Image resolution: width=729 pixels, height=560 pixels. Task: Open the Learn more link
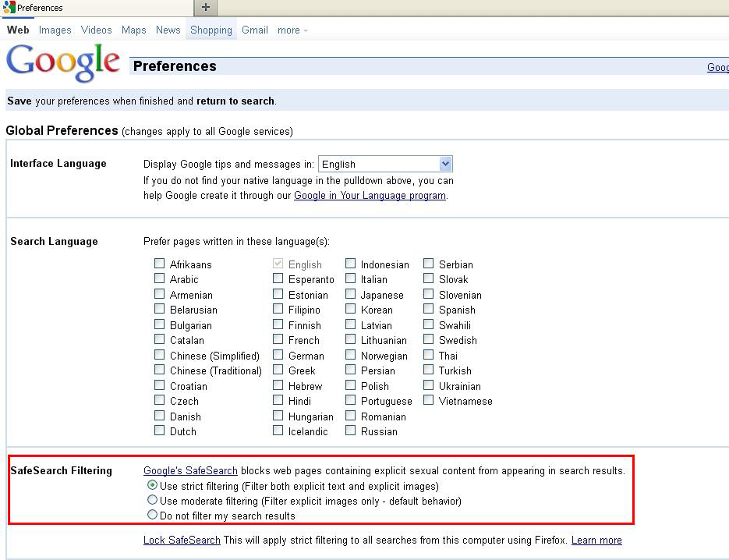596,540
